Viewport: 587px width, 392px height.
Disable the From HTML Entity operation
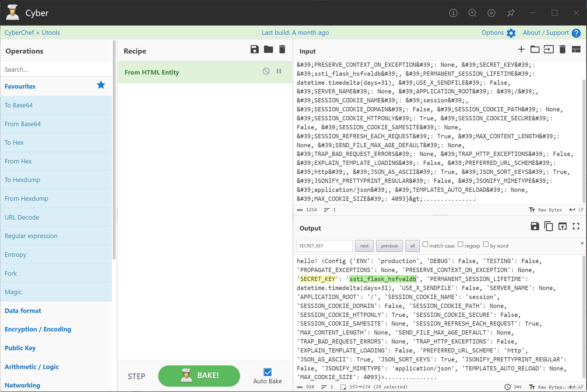point(266,71)
